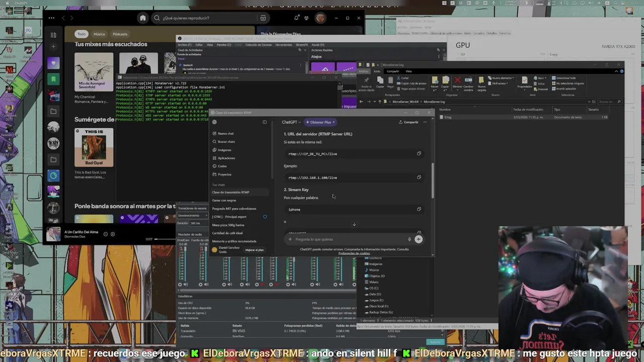
Task: Create Nueva carpeta in Explorer
Action: click(x=482, y=83)
